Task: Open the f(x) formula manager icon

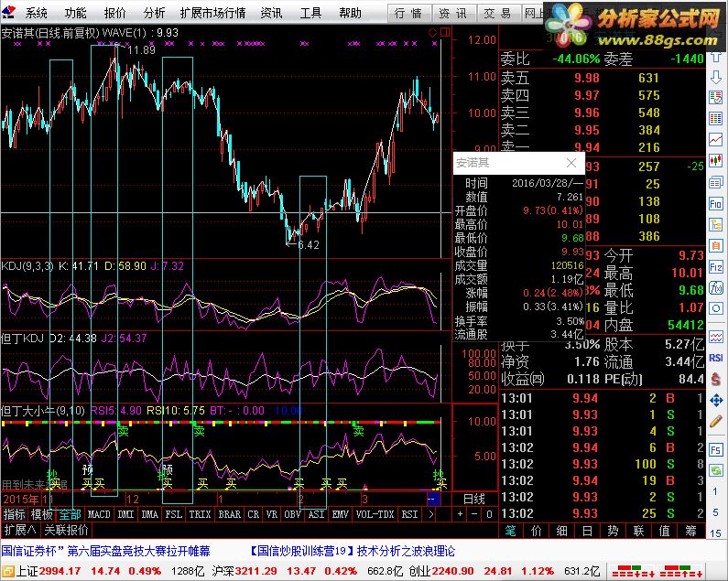Action: tap(715, 288)
